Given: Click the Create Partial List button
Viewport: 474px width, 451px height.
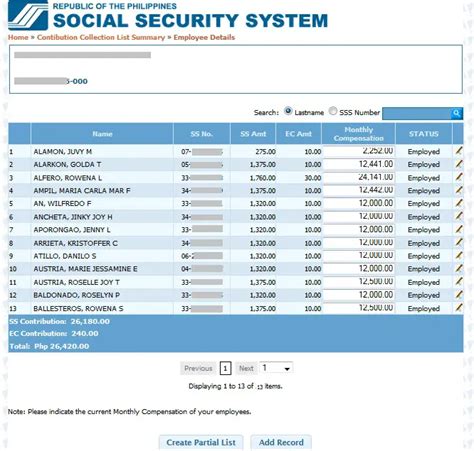Looking at the screenshot, I should (201, 443).
